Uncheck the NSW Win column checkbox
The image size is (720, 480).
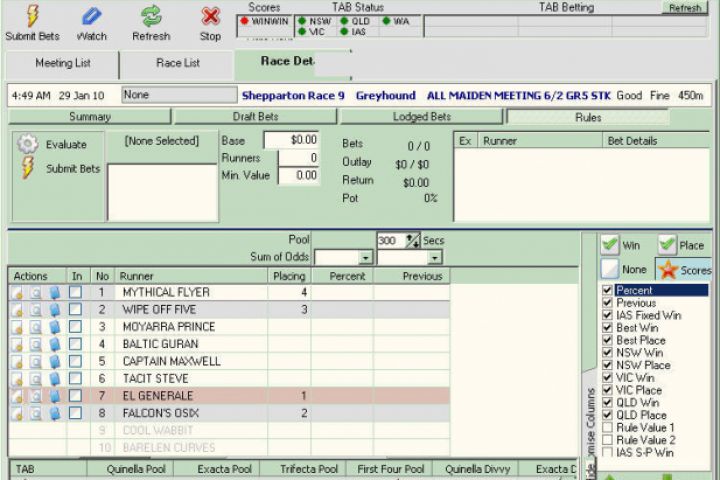pyautogui.click(x=607, y=352)
